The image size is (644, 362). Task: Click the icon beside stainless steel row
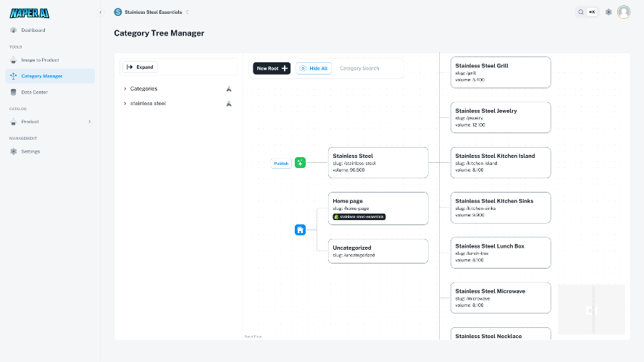[x=229, y=104]
